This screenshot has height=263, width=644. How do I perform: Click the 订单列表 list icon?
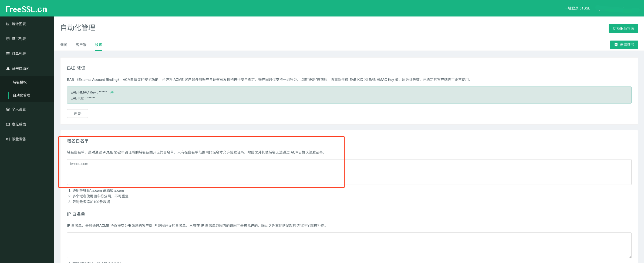8,54
